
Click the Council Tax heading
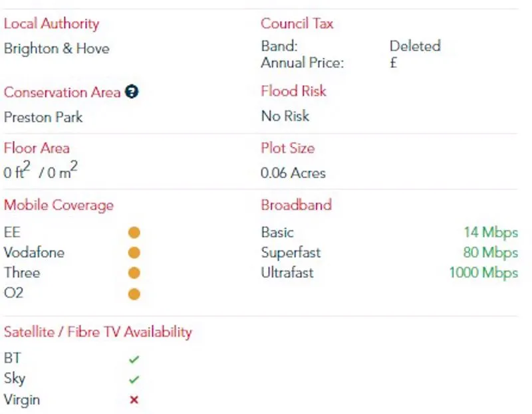pyautogui.click(x=297, y=23)
